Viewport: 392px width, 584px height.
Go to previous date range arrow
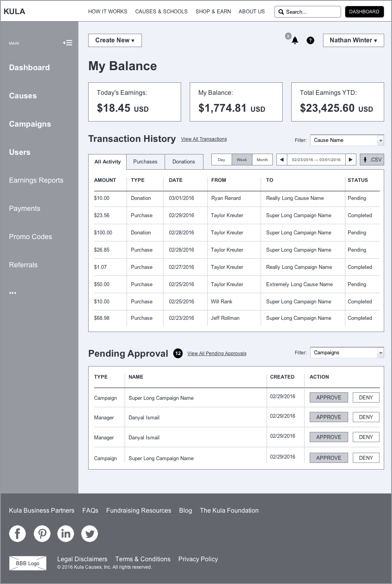(281, 160)
